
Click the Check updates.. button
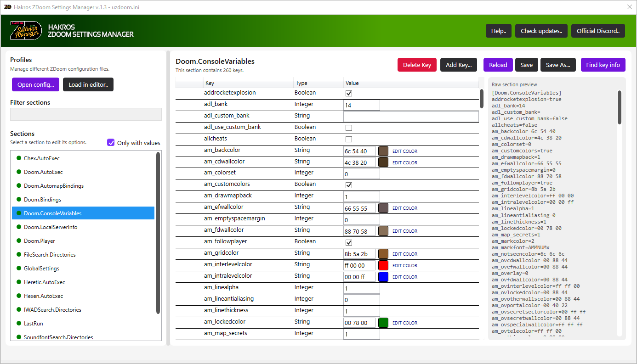541,31
